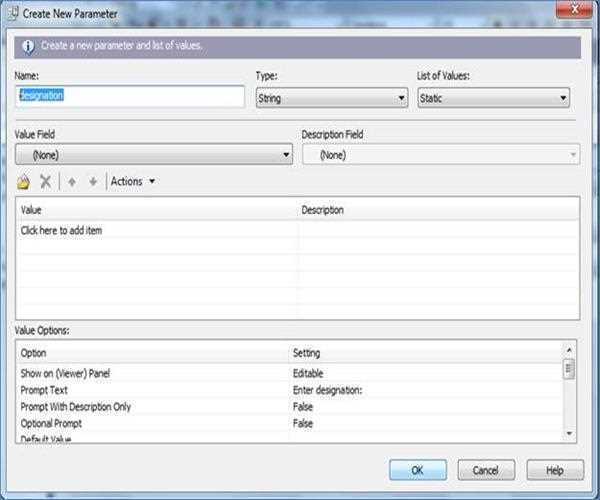Open the Actions menu
Screen dimensions: 600x500
tap(133, 181)
